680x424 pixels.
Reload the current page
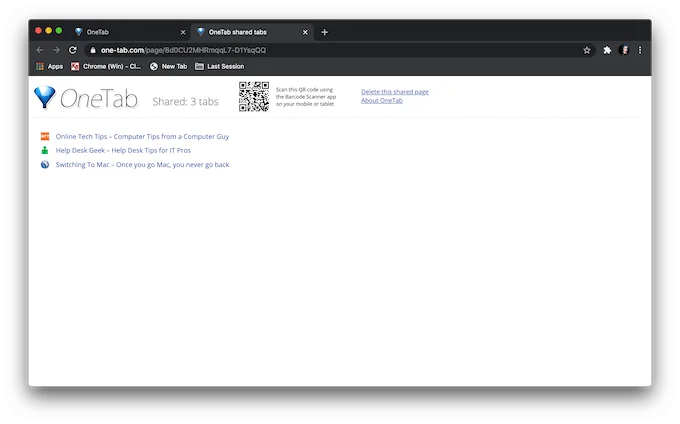coord(73,50)
